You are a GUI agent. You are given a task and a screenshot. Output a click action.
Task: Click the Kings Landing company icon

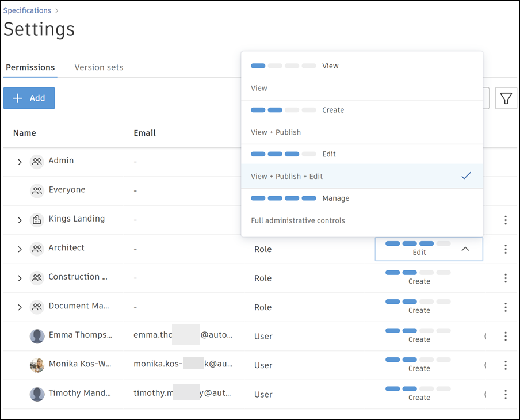click(x=37, y=219)
